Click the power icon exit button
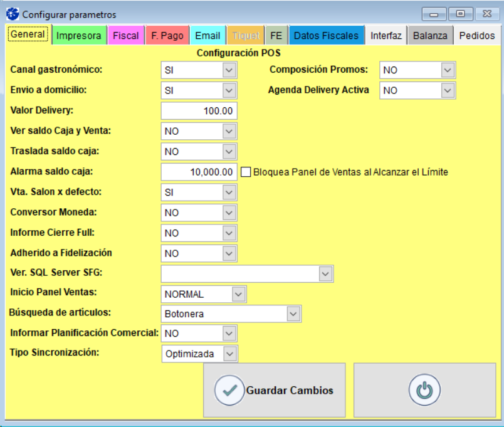 [x=424, y=390]
